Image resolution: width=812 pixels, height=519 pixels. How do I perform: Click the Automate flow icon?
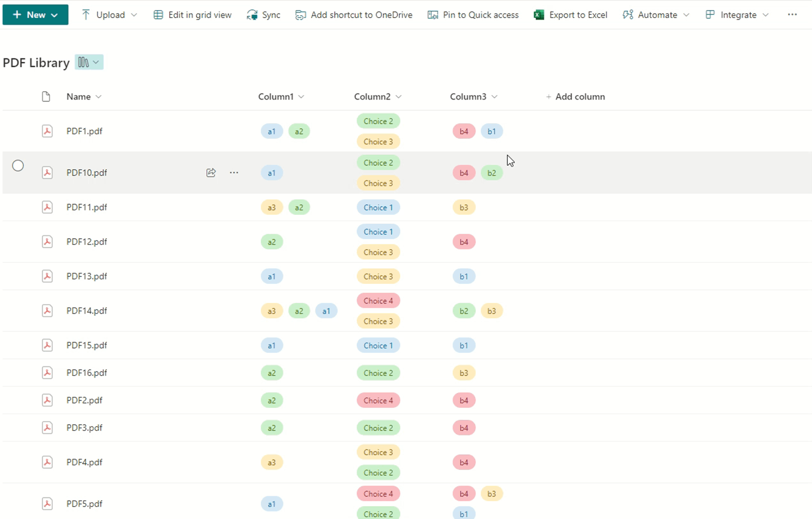coord(628,15)
